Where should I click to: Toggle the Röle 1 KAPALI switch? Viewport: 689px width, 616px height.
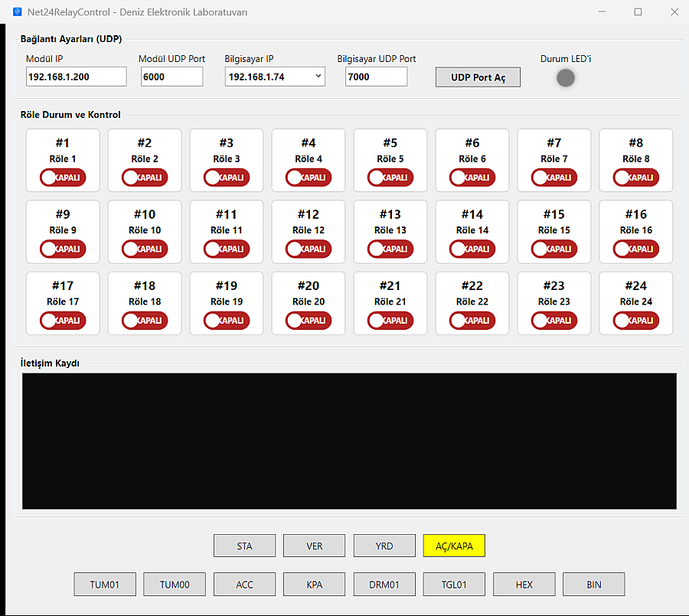tap(63, 178)
